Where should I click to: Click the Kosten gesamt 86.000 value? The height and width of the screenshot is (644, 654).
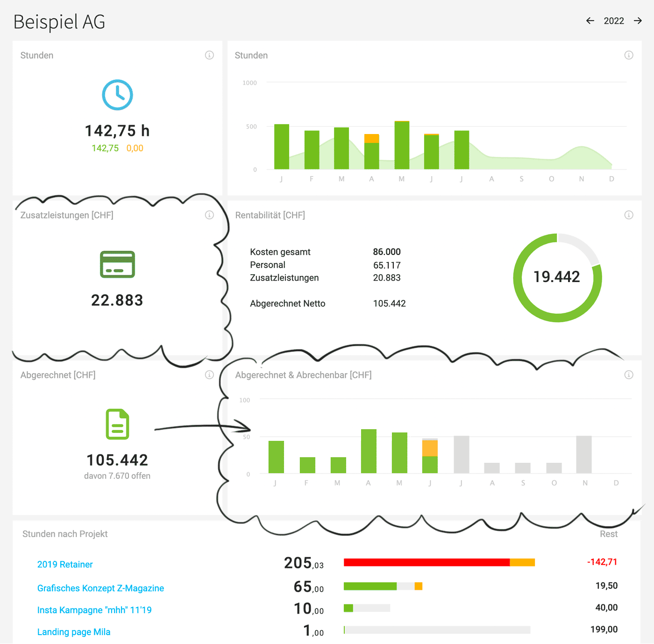click(x=387, y=252)
